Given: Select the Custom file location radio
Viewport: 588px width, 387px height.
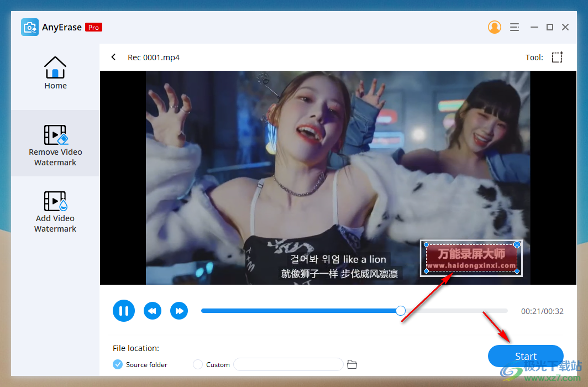Looking at the screenshot, I should (198, 364).
